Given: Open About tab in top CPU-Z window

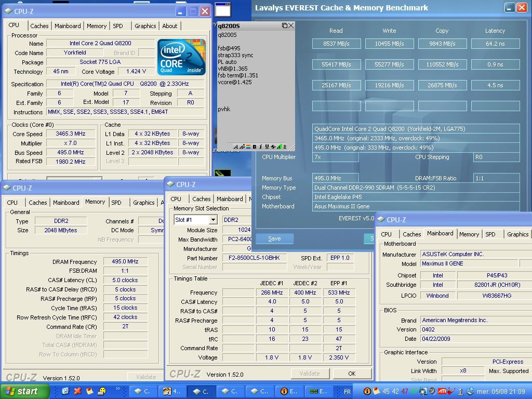Looking at the screenshot, I should [x=170, y=26].
